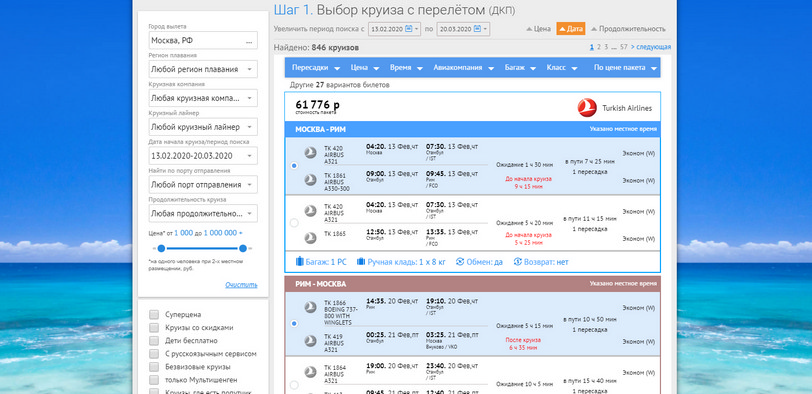This screenshot has height=394, width=812.
Task: Click the calendar icon in the 13.02.2020 field
Action: coord(409,29)
